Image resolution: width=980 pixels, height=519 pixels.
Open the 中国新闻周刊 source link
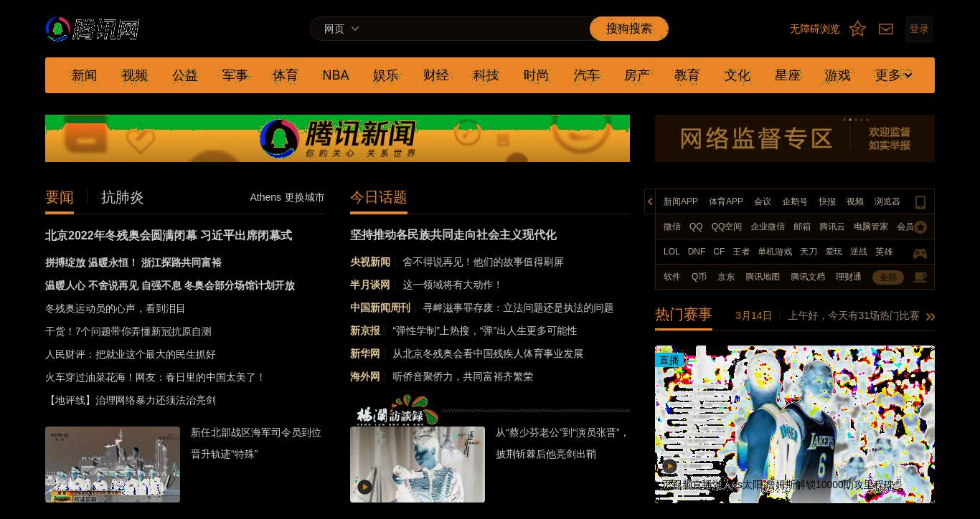(380, 308)
